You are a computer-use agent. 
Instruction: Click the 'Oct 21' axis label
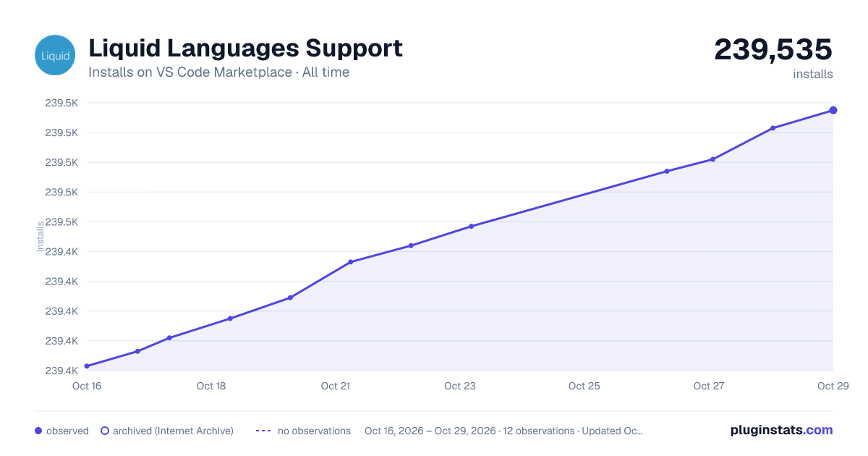tap(336, 386)
